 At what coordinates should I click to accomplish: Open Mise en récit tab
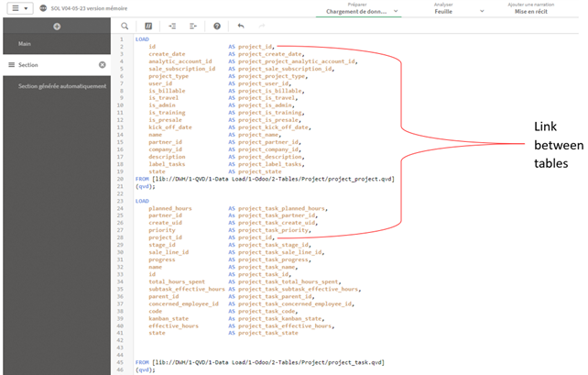533,10
